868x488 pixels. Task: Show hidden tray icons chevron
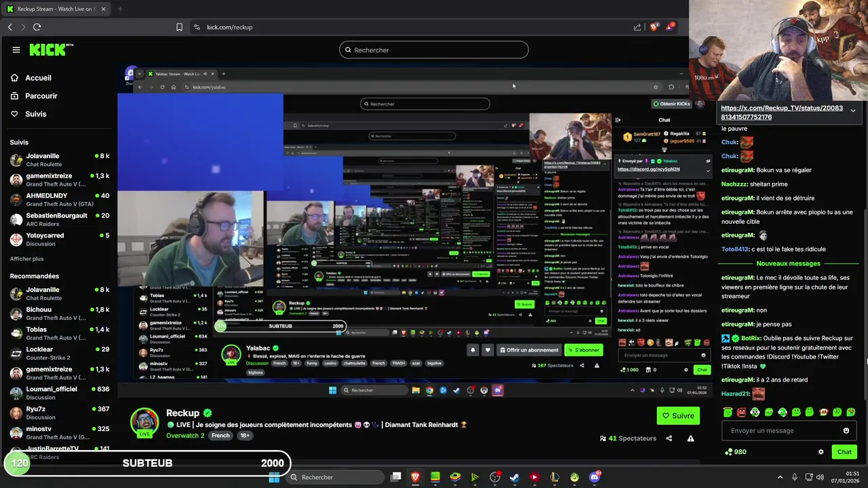click(x=780, y=477)
